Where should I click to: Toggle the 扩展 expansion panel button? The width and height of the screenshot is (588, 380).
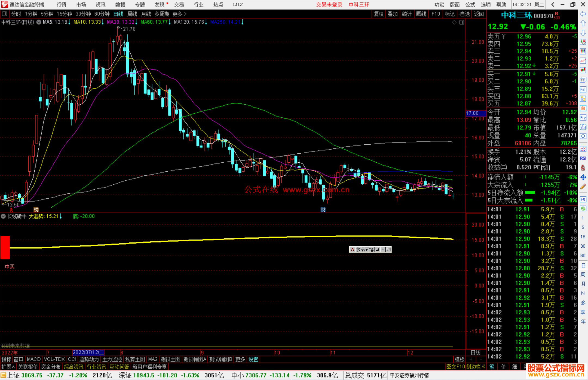pyautogui.click(x=8, y=367)
